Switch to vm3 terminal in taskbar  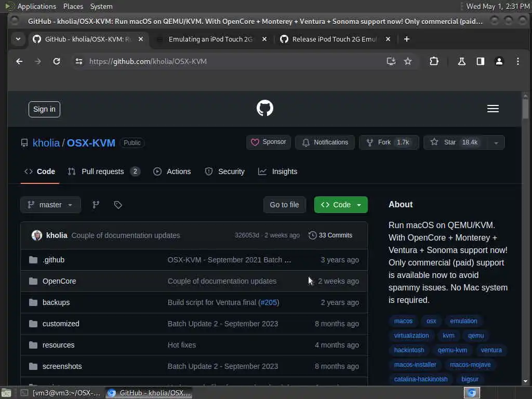60,393
